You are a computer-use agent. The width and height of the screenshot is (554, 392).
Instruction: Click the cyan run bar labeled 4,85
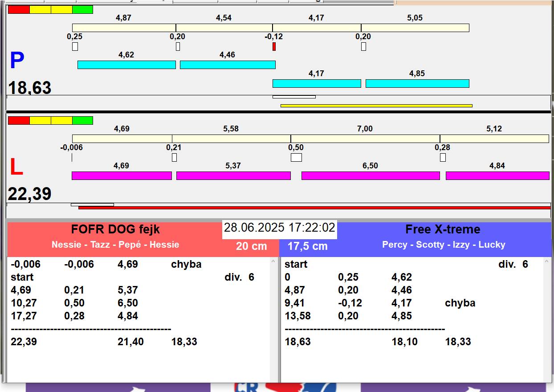coord(417,83)
